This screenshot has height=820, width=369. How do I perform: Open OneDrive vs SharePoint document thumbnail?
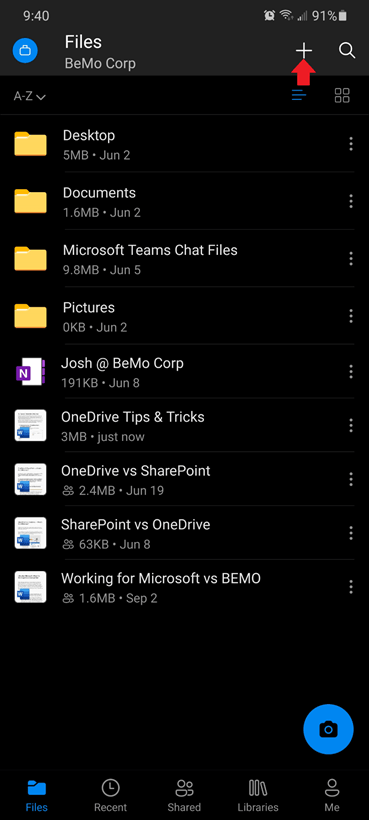tap(30, 479)
